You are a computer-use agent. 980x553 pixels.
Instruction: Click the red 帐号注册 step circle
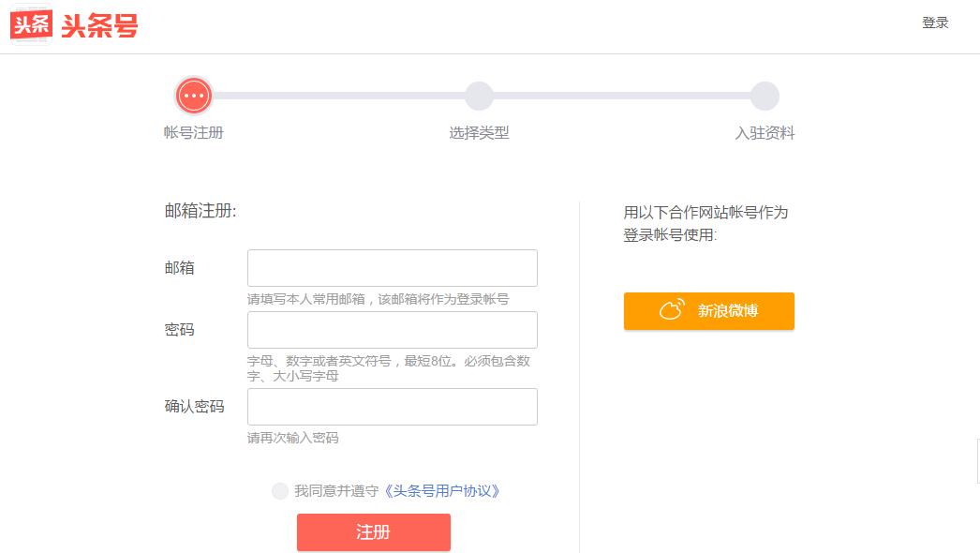(194, 96)
